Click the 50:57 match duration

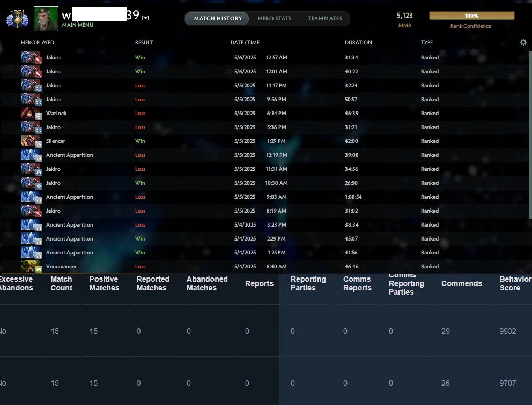tap(351, 99)
